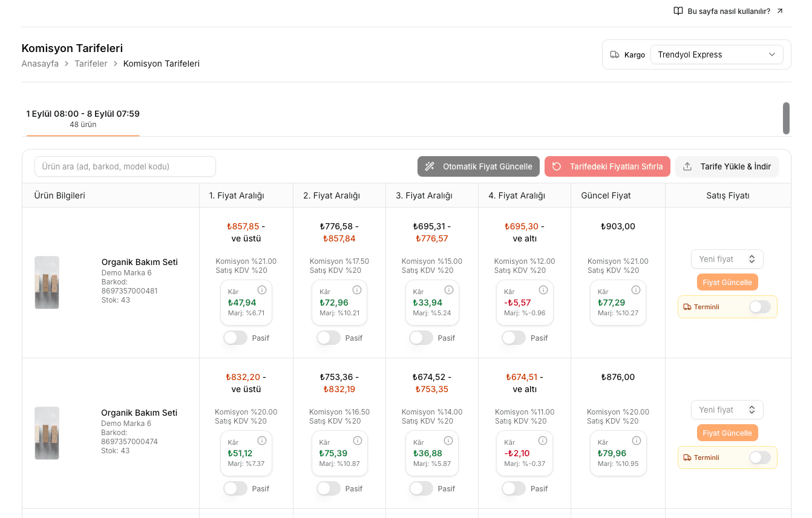Click Yeni fiyat stepper in the ₺903,00 row

[752, 259]
